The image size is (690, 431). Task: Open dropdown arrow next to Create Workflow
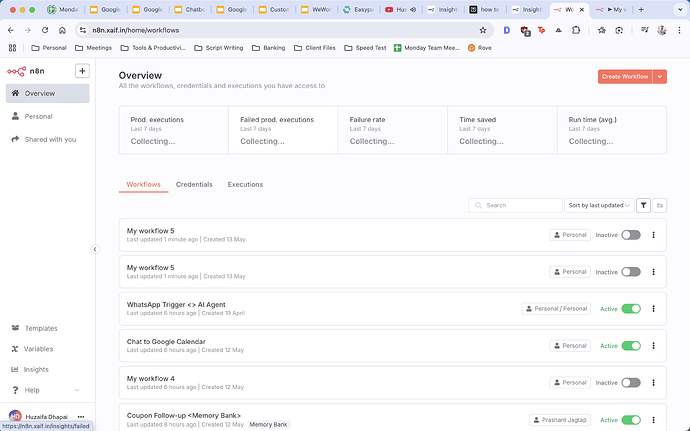[x=660, y=77]
